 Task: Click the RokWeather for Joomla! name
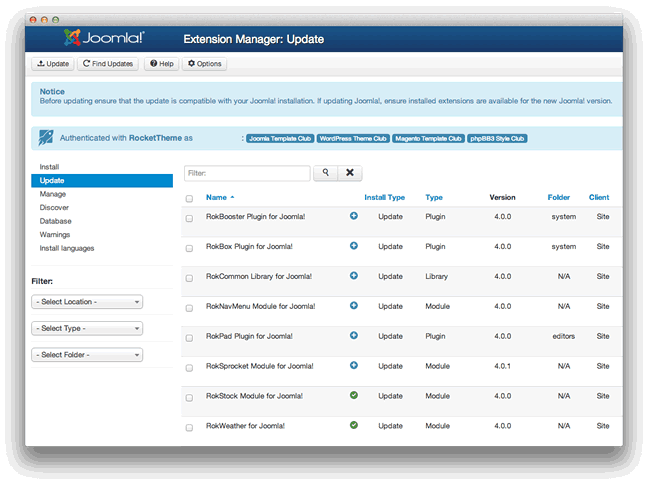[245, 426]
